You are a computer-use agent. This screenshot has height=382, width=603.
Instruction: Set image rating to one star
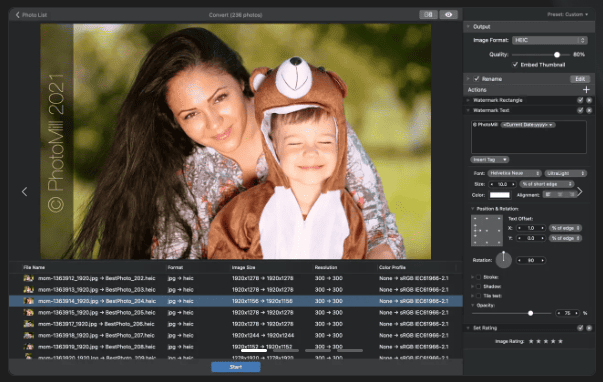(531, 341)
